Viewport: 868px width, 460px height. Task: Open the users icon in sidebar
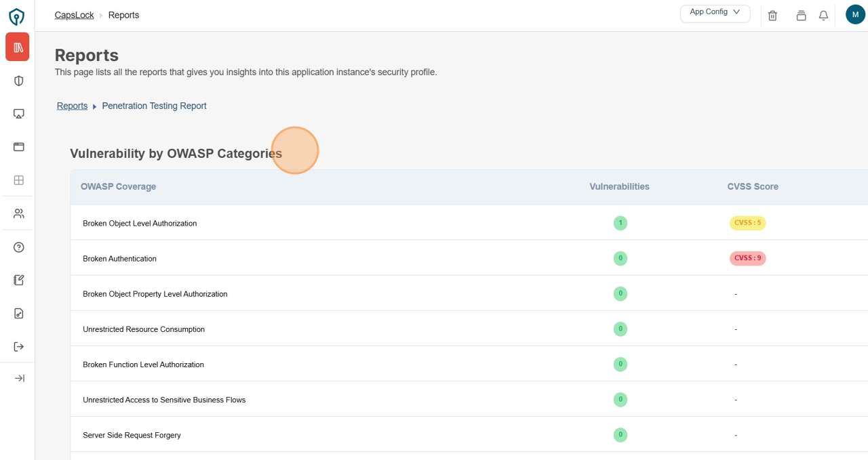(x=19, y=213)
